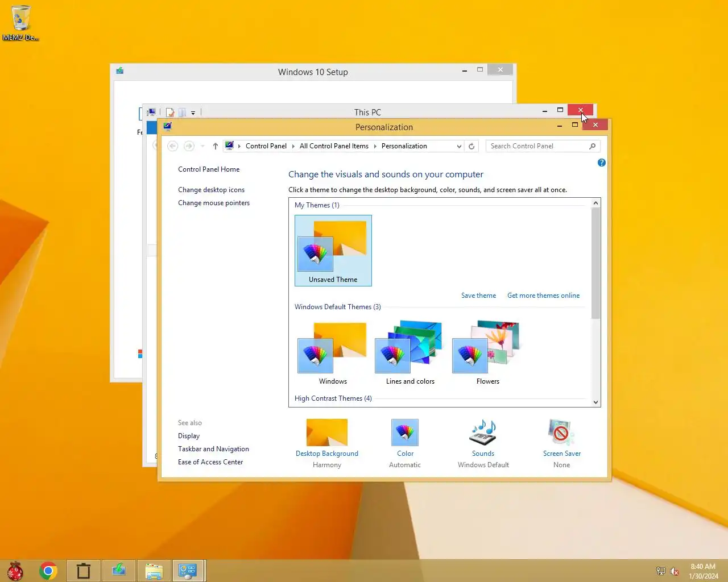Maximize the This PC window
This screenshot has width=728, height=582.
coord(560,110)
